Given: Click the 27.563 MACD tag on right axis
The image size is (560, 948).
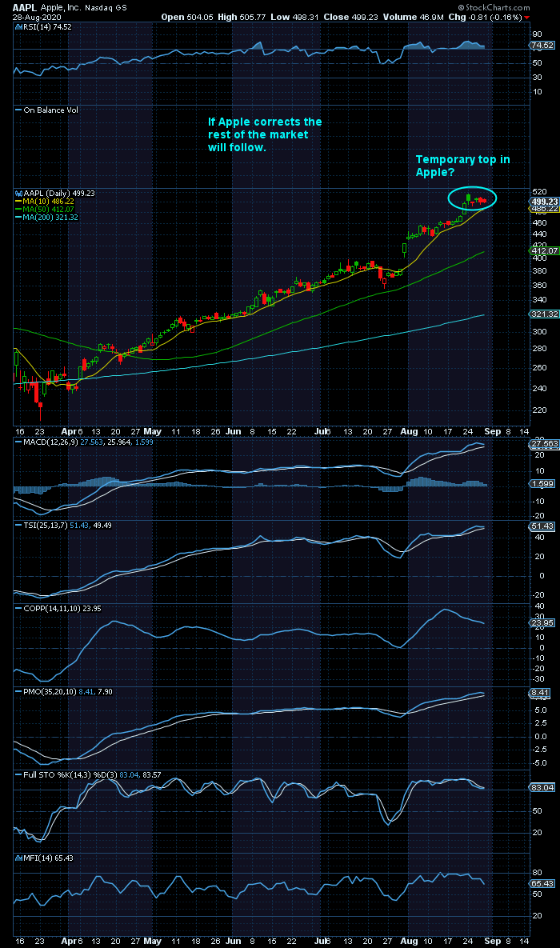Looking at the screenshot, I should tap(544, 444).
